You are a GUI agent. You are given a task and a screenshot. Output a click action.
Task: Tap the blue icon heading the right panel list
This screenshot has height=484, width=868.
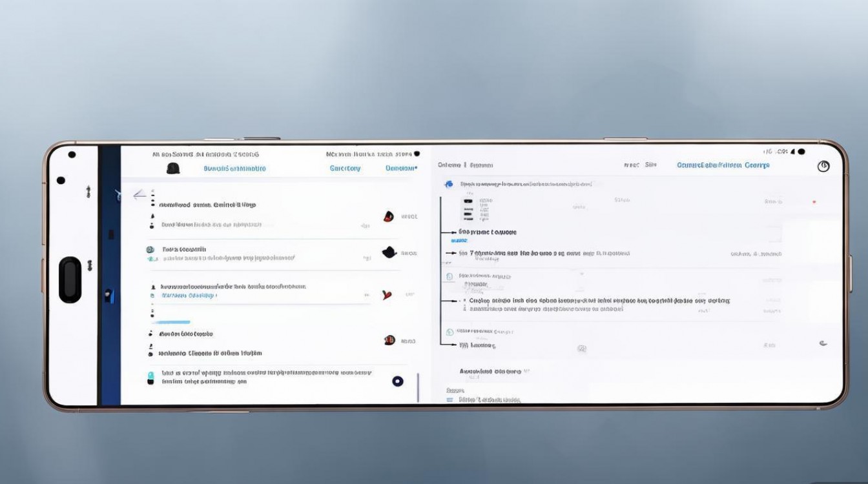[x=449, y=185]
